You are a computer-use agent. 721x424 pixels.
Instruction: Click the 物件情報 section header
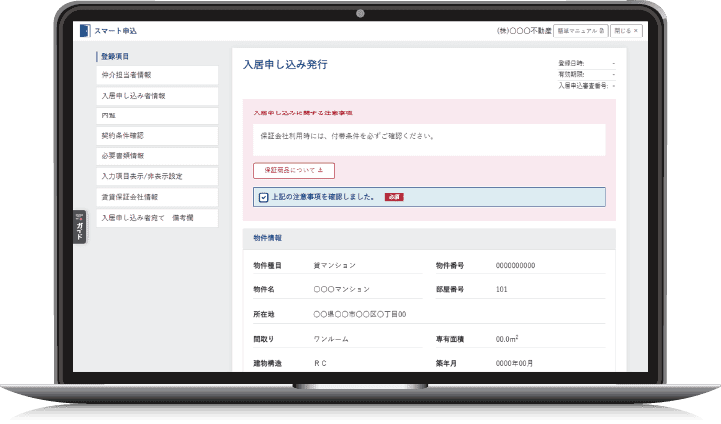click(x=267, y=239)
